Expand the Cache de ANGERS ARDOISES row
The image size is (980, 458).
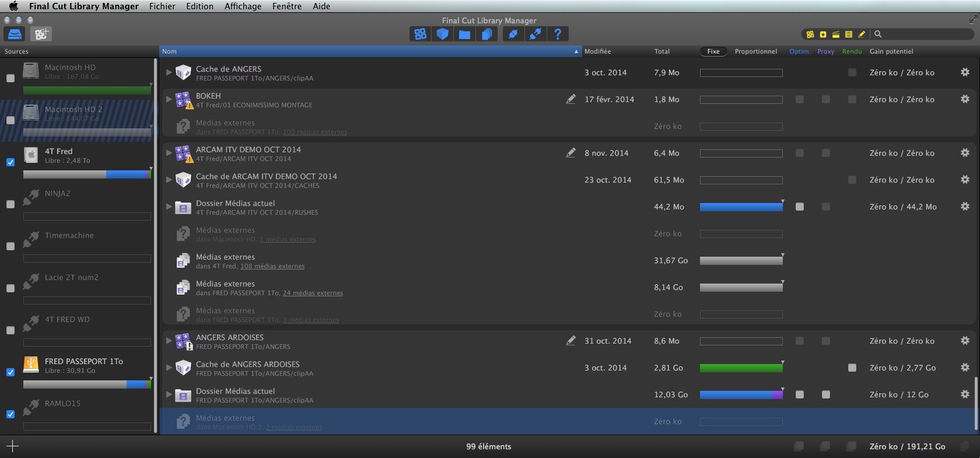coord(169,368)
